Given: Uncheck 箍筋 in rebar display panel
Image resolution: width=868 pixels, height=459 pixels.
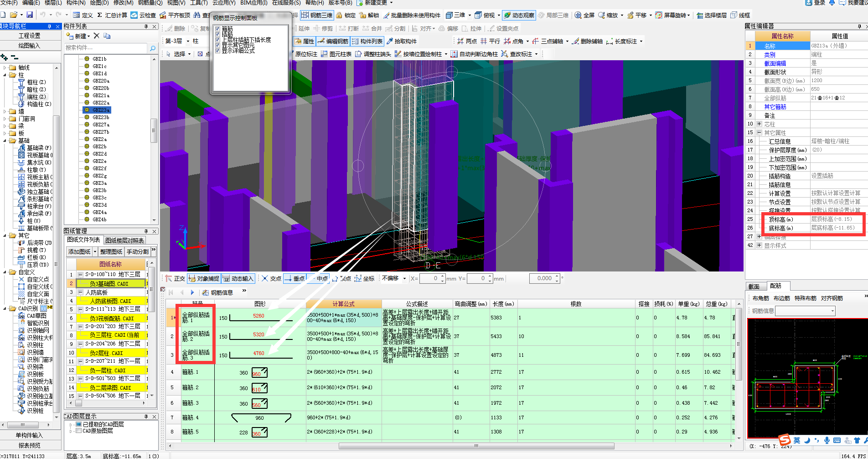Looking at the screenshot, I should click(x=217, y=29).
